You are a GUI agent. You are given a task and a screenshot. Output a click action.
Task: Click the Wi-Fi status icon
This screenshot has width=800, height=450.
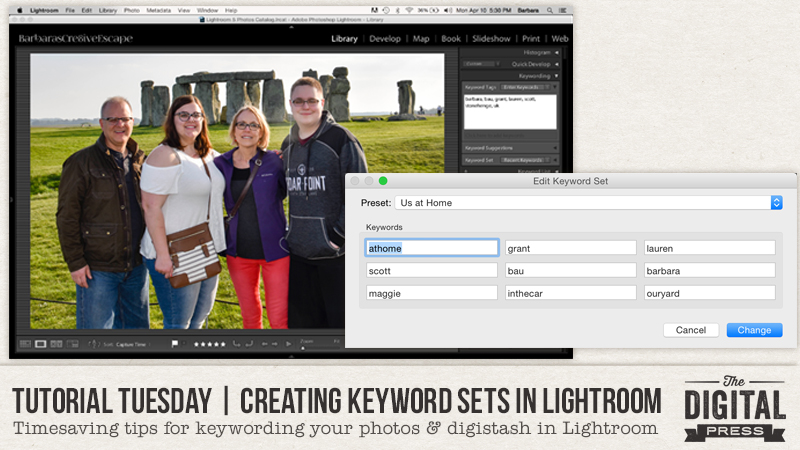pos(409,10)
